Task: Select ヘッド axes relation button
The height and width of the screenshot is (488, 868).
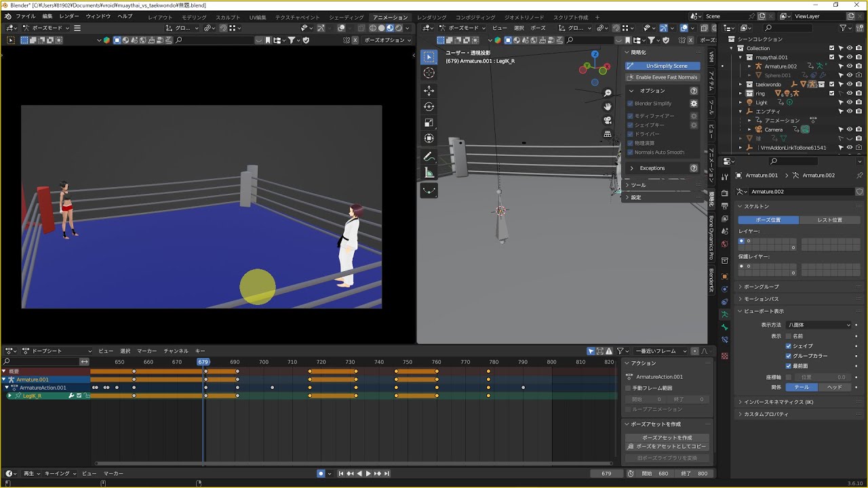Action: pos(834,387)
